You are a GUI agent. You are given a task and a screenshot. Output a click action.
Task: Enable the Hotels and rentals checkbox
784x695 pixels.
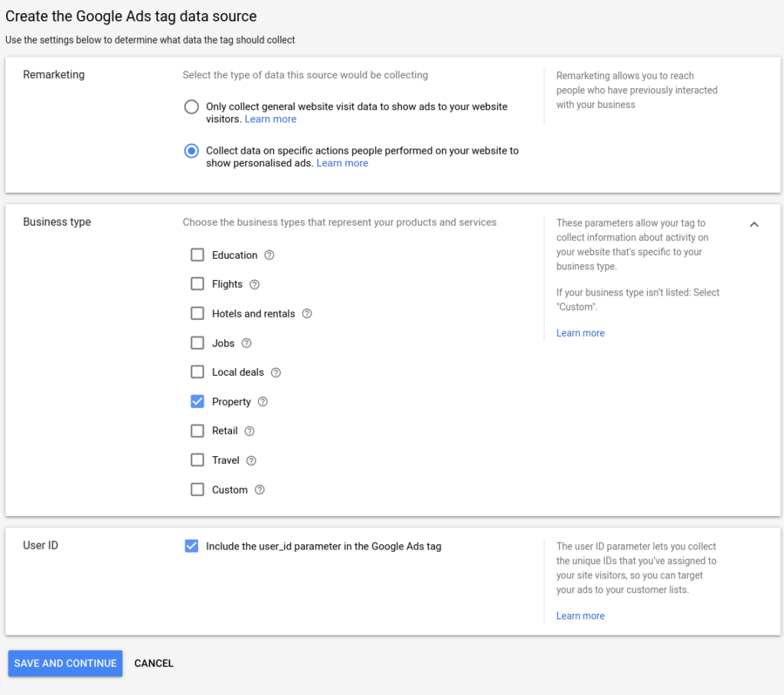198,314
